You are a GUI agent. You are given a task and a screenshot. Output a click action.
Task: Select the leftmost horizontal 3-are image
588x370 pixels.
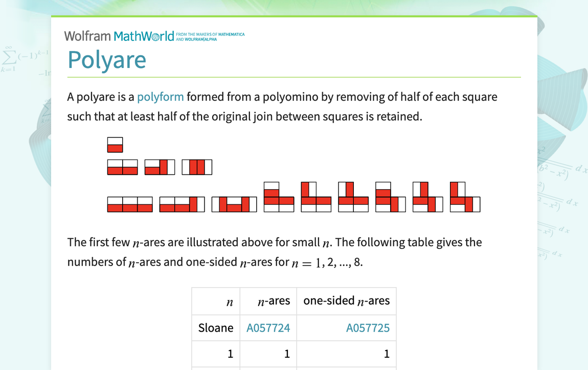(129, 204)
